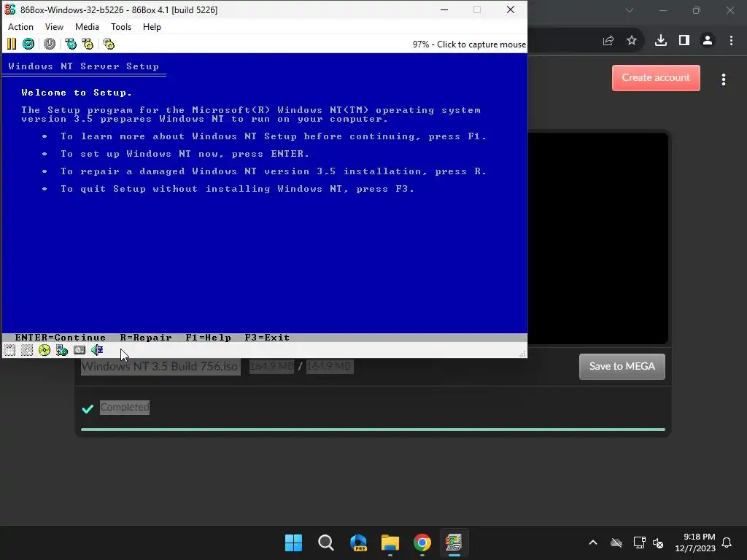Click the "Completed" status text
The width and height of the screenshot is (747, 560).
(x=124, y=407)
